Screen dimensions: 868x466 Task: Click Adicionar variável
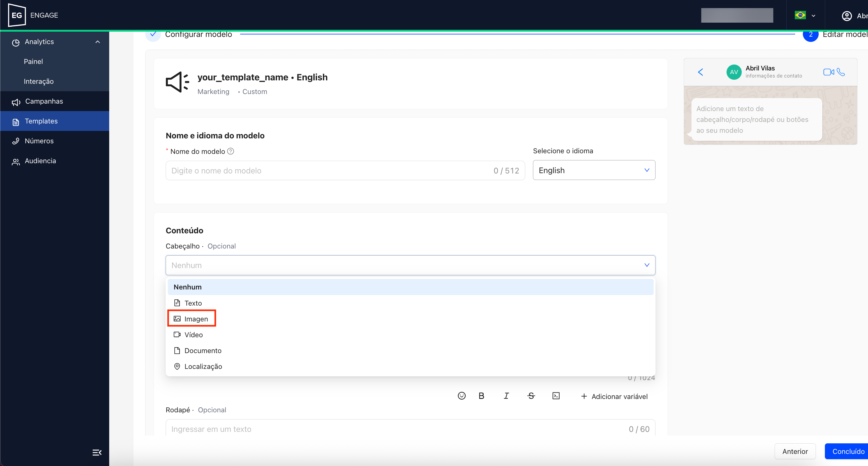tap(614, 396)
